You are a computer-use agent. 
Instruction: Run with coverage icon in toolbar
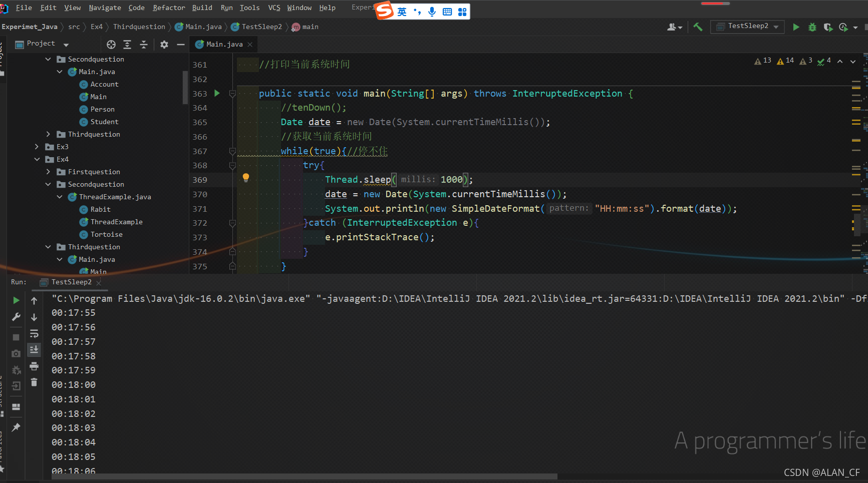pos(828,27)
